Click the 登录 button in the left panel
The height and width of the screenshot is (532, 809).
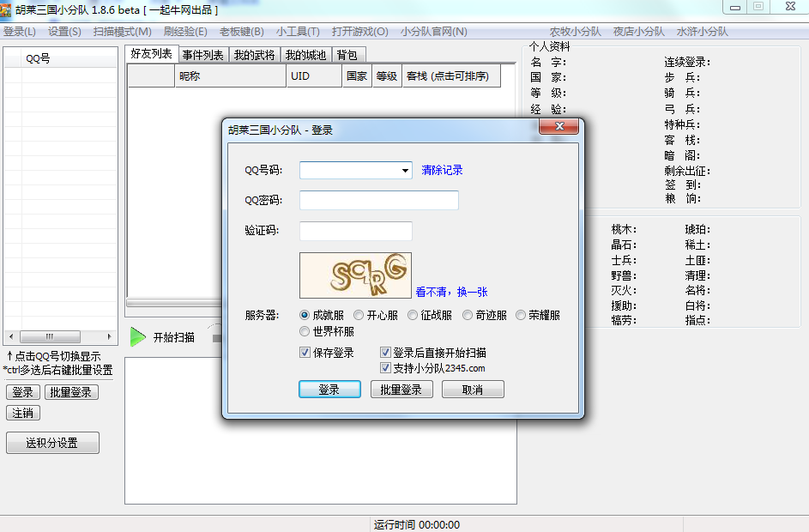pyautogui.click(x=22, y=392)
